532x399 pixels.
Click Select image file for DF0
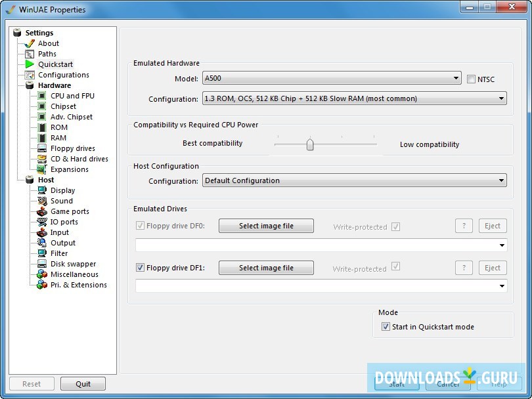pos(267,226)
